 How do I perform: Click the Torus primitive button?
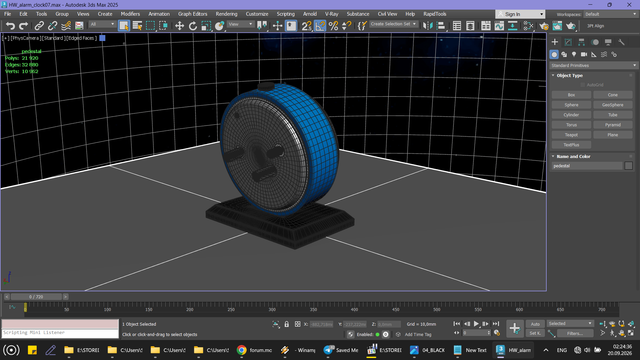coord(571,125)
